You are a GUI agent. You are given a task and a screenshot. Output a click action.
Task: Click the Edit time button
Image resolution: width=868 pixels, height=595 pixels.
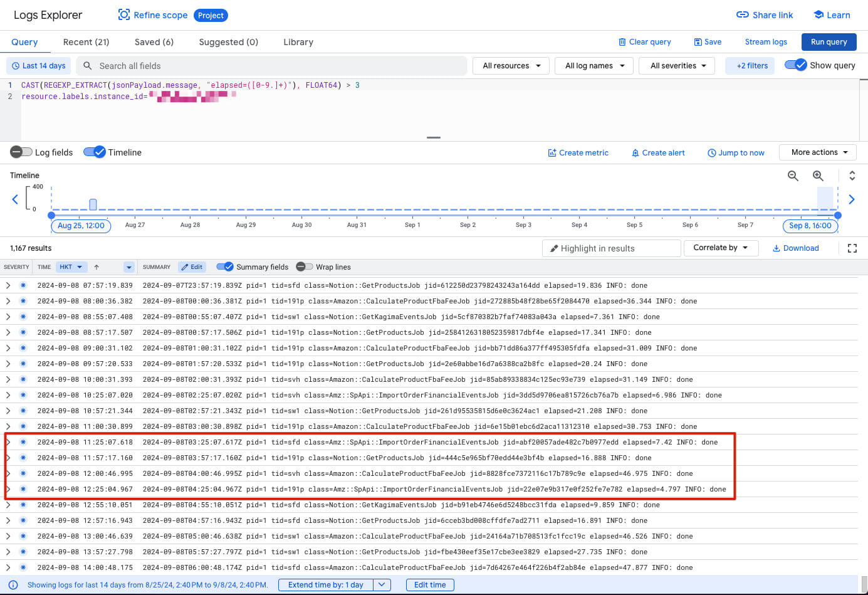pos(430,585)
